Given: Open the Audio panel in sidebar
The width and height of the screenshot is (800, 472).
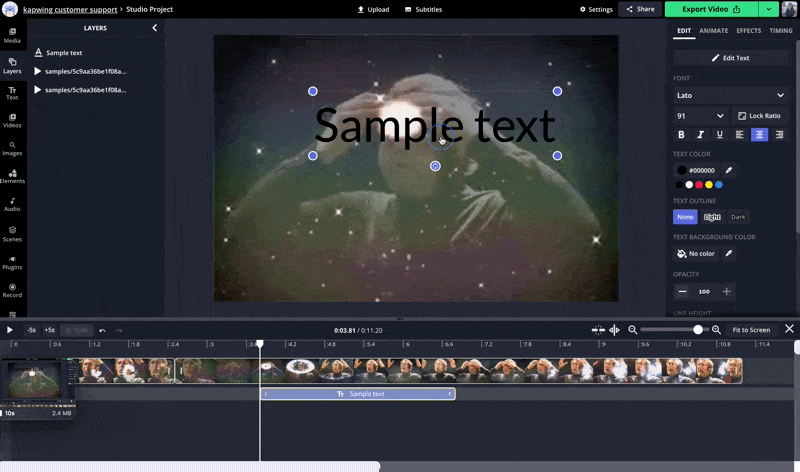Looking at the screenshot, I should pos(12,204).
